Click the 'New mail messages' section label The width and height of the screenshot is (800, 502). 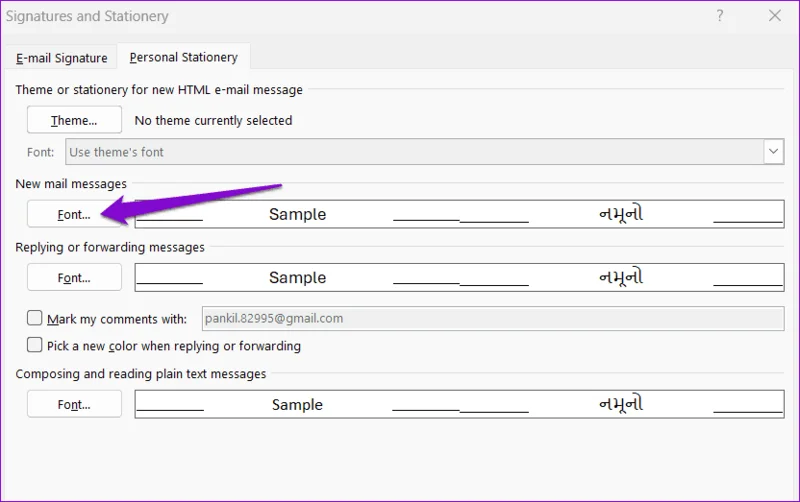[71, 184]
